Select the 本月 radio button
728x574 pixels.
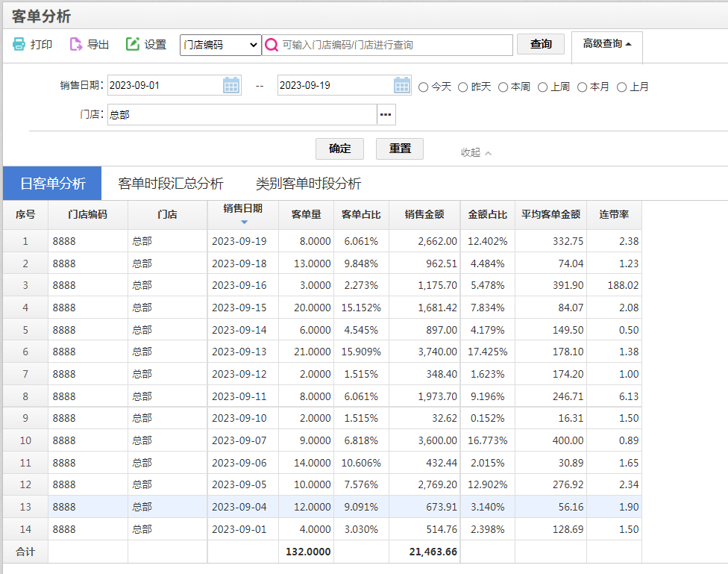pos(582,87)
